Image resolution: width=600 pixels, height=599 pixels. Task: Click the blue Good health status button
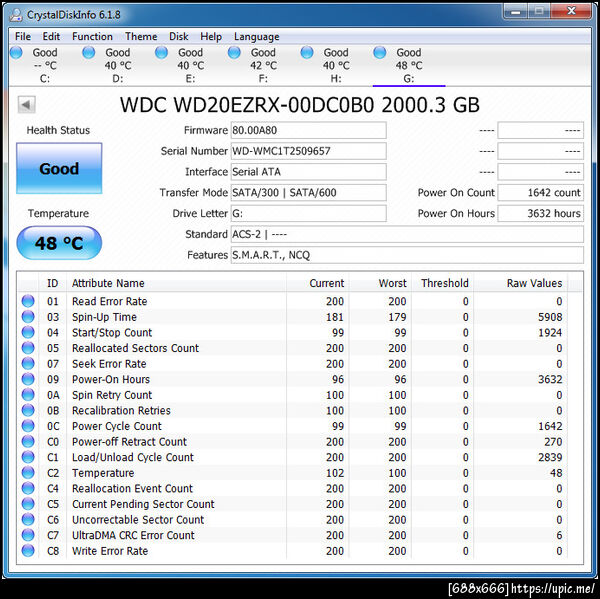[59, 168]
